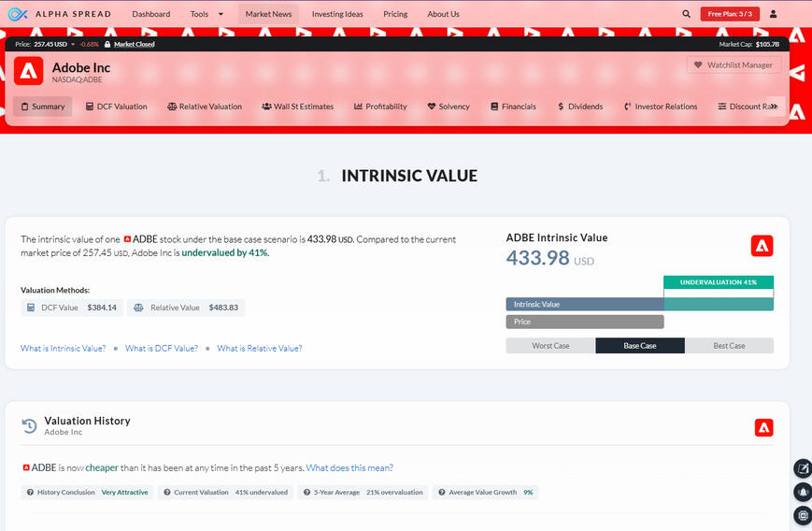Go to the Pricing page
The width and height of the screenshot is (812, 531).
pyautogui.click(x=395, y=15)
